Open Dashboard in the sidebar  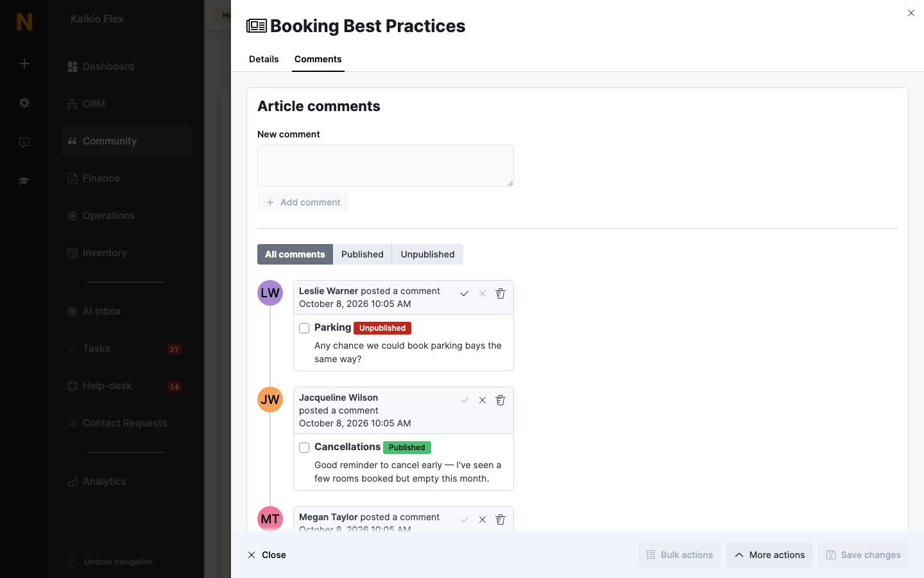pyautogui.click(x=126, y=67)
